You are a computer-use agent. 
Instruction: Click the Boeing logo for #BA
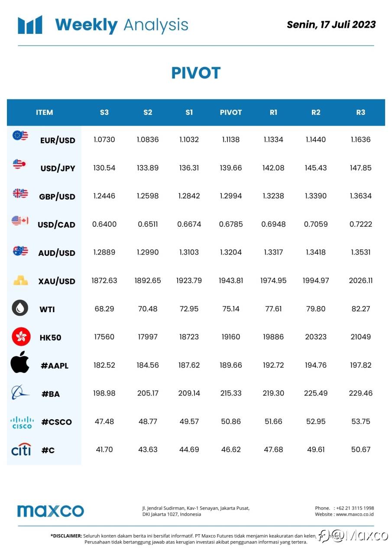20,392
